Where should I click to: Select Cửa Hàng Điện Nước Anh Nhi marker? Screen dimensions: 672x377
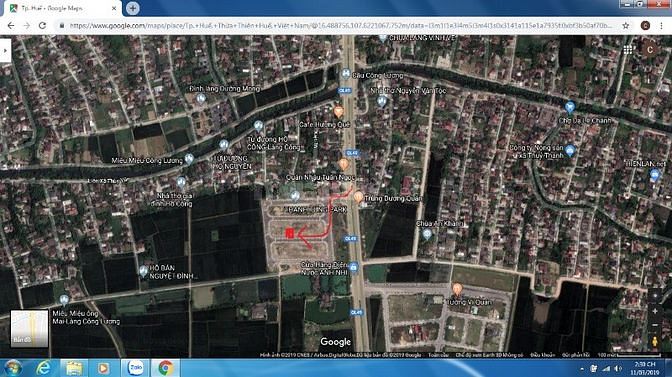[353, 267]
